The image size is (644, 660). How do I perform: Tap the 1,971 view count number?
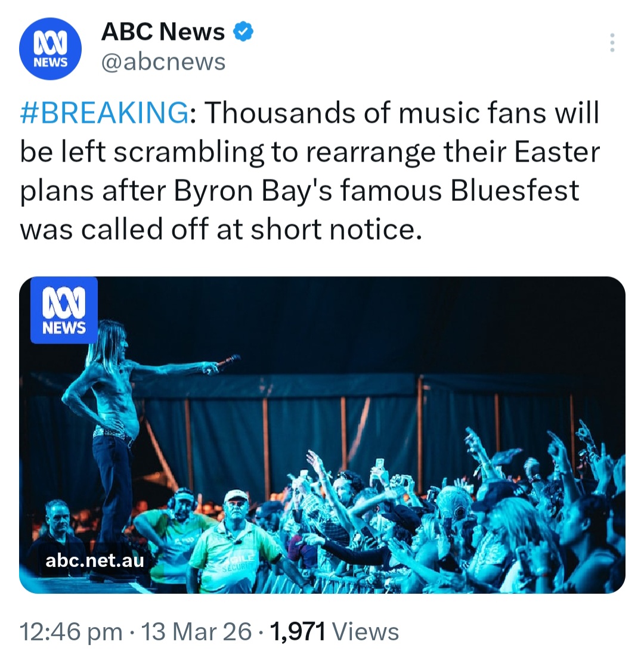pos(298,632)
